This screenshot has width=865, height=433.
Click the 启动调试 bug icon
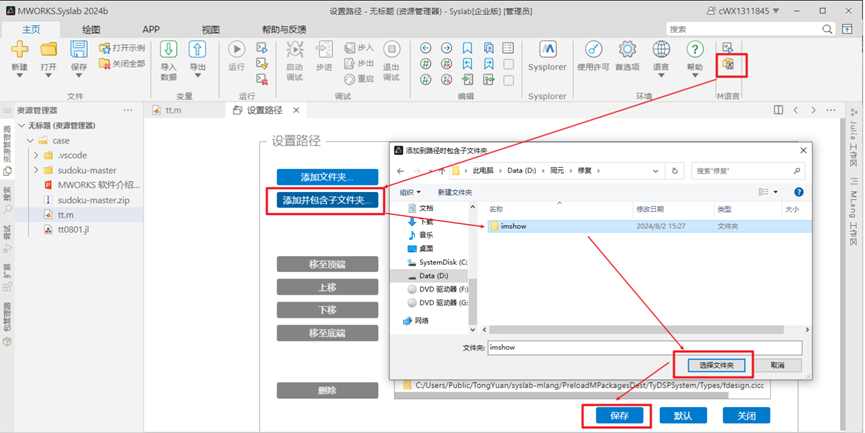(295, 49)
